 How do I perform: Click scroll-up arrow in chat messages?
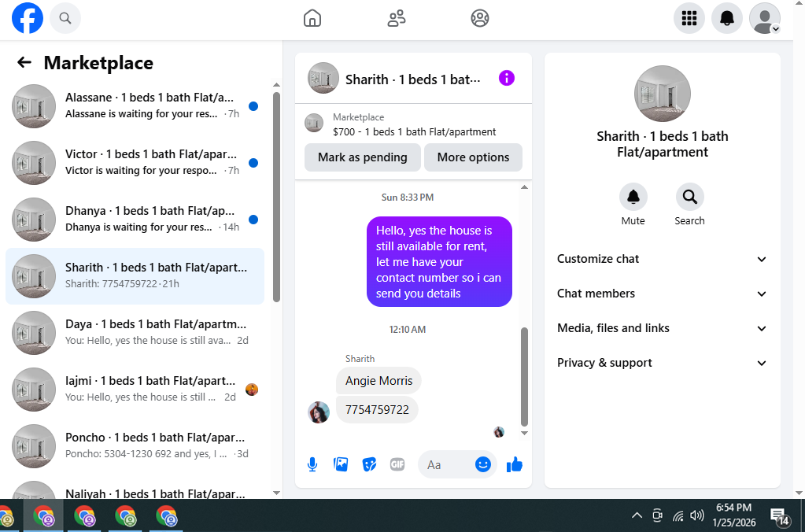point(524,187)
